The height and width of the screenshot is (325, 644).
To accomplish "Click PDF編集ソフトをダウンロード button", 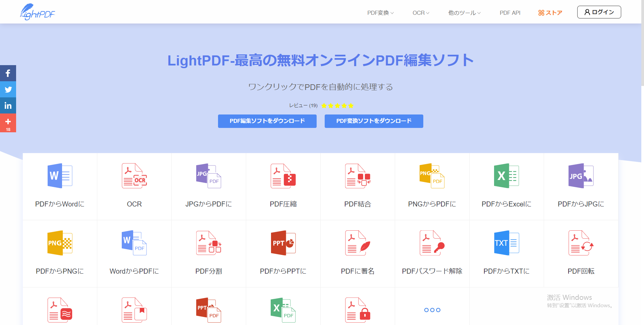I will click(267, 121).
